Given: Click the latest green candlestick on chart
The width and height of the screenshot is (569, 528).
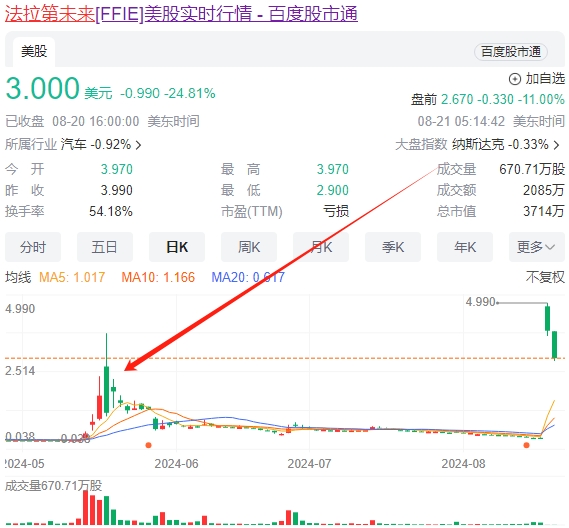Looking at the screenshot, I should tap(554, 345).
